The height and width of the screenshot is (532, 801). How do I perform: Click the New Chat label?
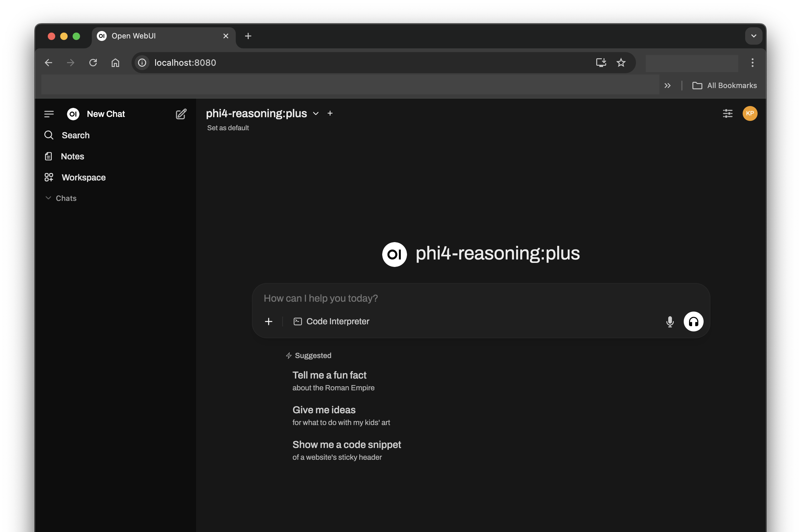tap(106, 114)
